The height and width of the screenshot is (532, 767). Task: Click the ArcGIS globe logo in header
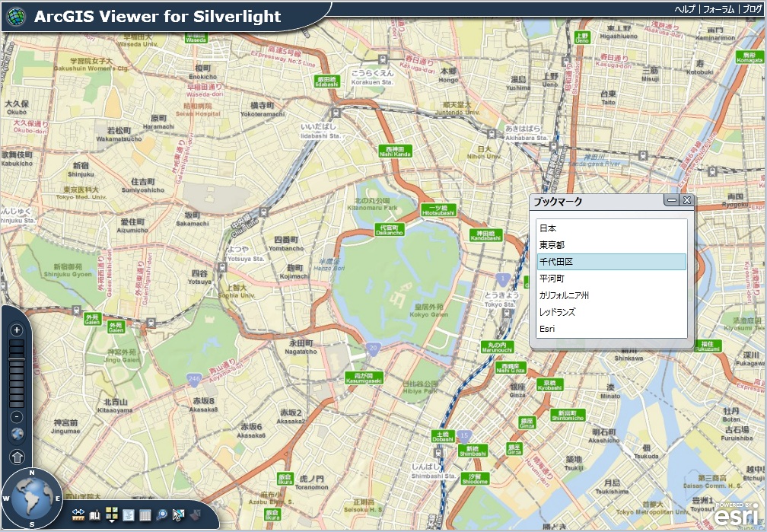coord(16,17)
